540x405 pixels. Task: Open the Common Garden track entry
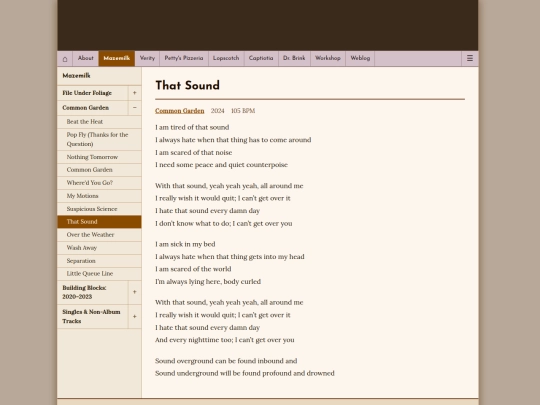pyautogui.click(x=99, y=170)
